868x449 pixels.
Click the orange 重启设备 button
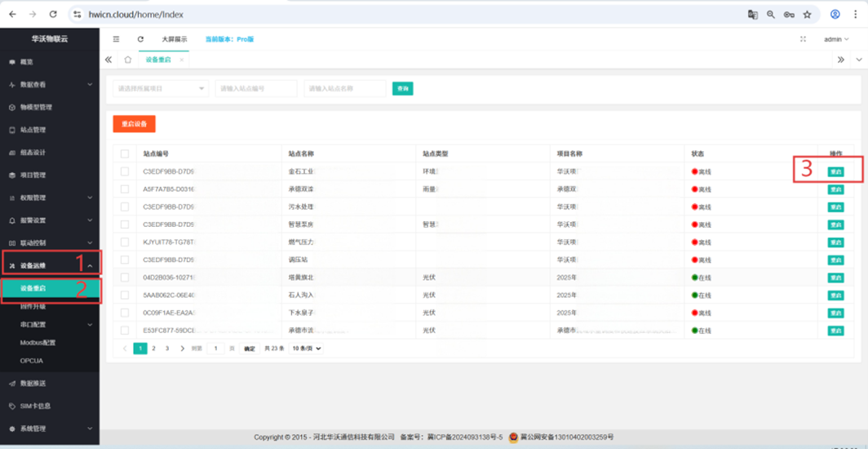(134, 124)
